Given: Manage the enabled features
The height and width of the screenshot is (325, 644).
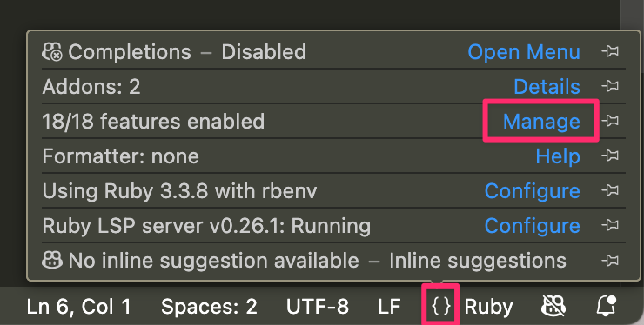Looking at the screenshot, I should click(x=541, y=122).
